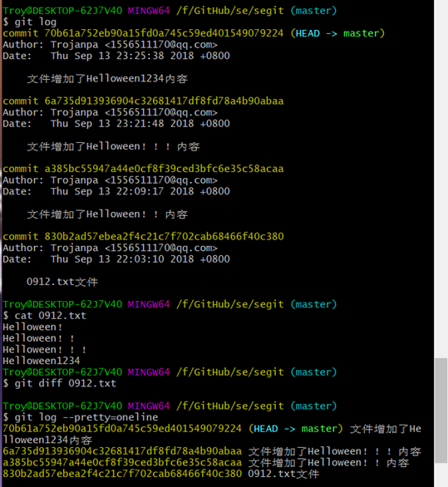Select the commit line 6a735d913936904c32681417df8fd78a4b90abaa
Image resolution: width=448 pixels, height=487 pixels.
click(143, 101)
